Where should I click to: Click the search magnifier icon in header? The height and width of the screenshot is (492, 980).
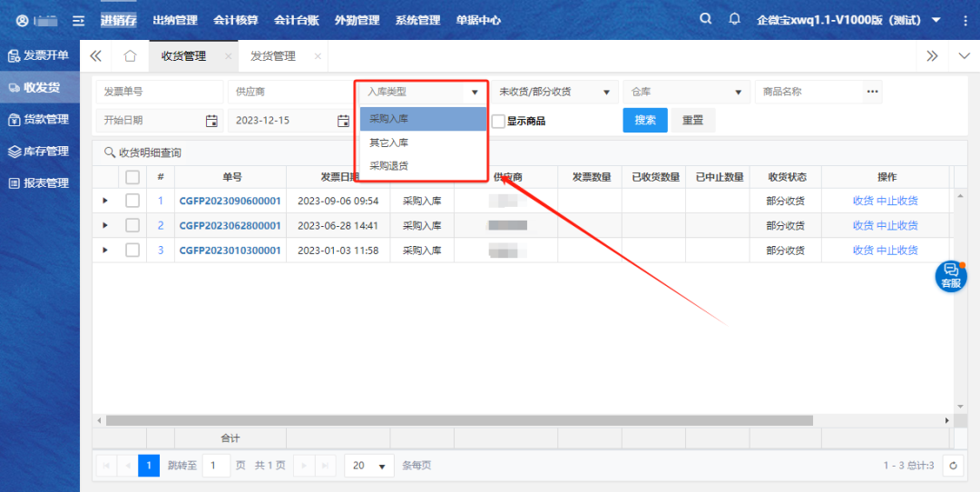(706, 19)
